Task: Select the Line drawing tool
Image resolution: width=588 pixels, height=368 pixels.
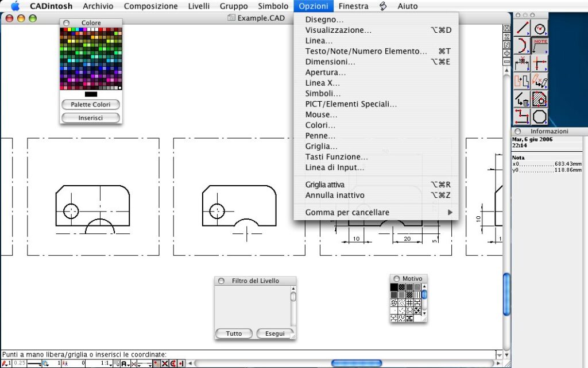Action: [521, 28]
